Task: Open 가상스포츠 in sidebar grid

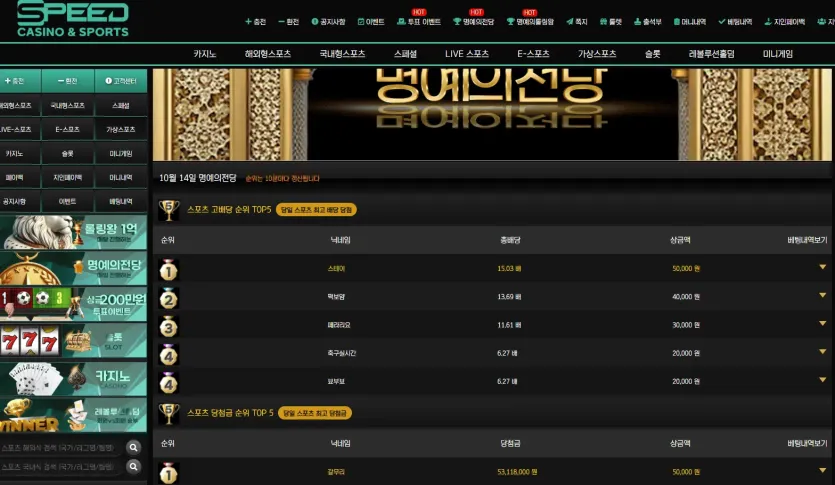Action: click(x=121, y=129)
